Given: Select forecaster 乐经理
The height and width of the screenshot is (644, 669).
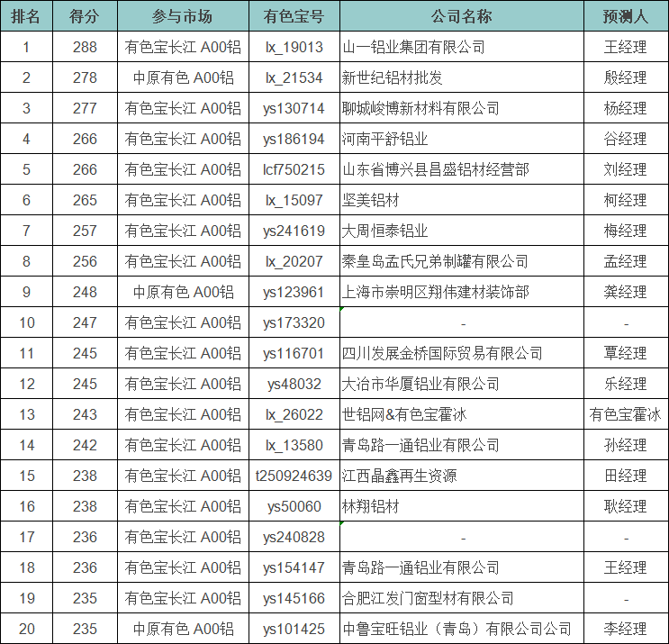Looking at the screenshot, I should [x=626, y=384].
